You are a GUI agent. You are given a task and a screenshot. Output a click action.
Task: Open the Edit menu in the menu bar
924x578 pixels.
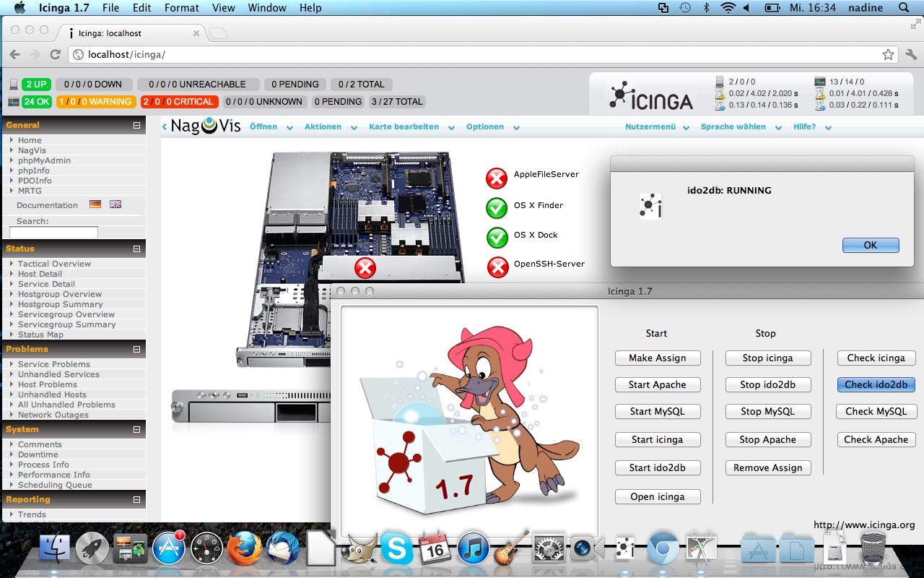click(x=142, y=8)
